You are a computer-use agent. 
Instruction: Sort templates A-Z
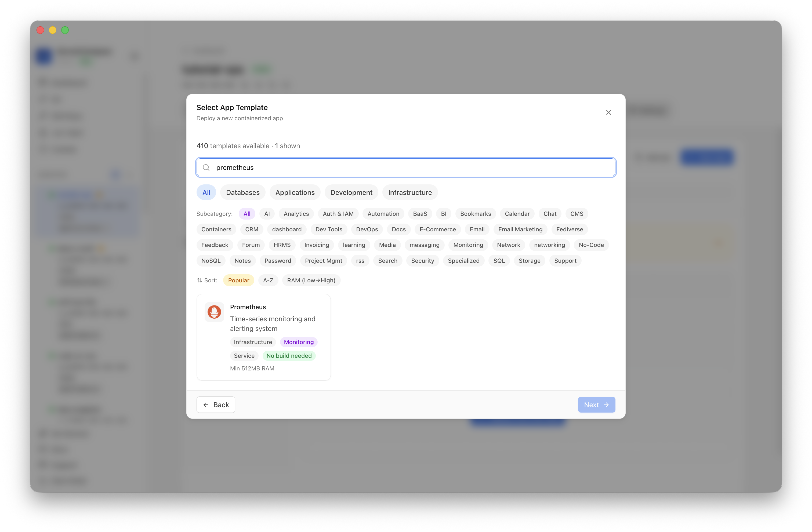[x=268, y=280]
